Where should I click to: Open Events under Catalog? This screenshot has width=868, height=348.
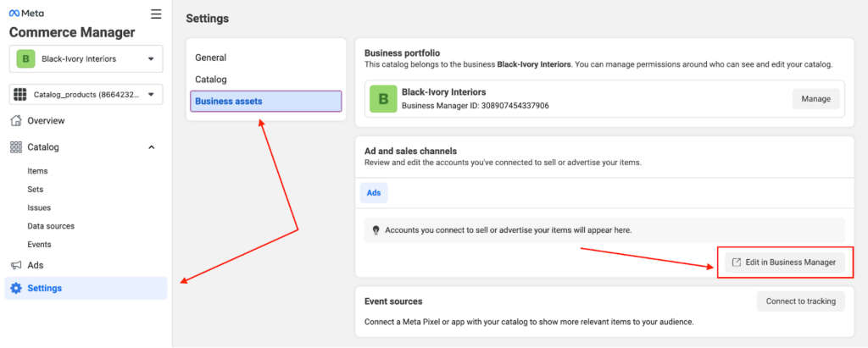pyautogui.click(x=39, y=244)
